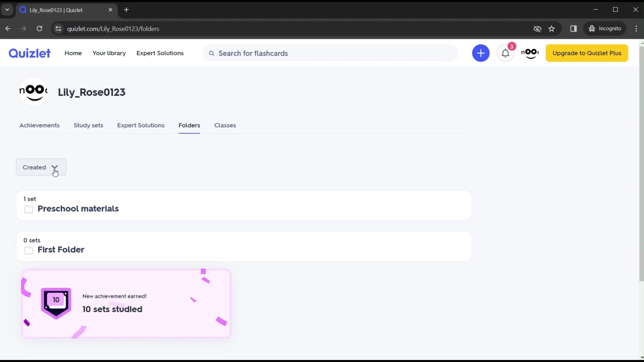Reload the page

click(x=40, y=28)
